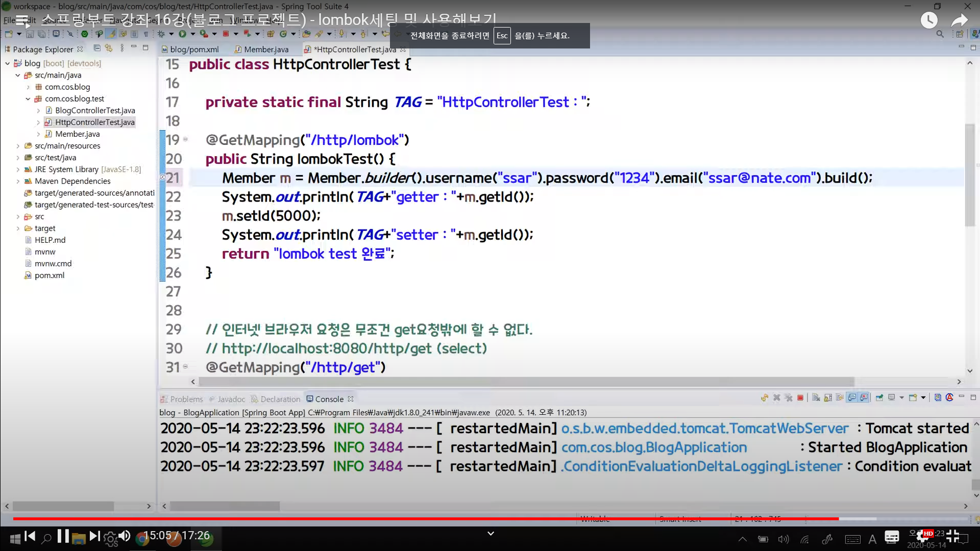Viewport: 980px width, 551px height.
Task: Switch to the Member.java editor tab
Action: point(265,49)
